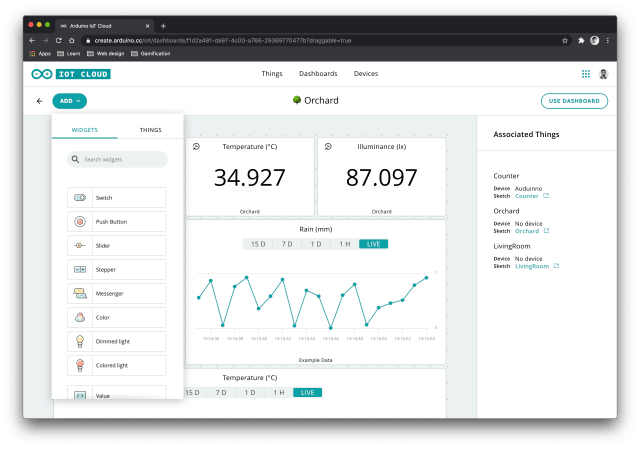Click the Illuminance value 87.097
The width and height of the screenshot is (640, 449).
coord(381,178)
